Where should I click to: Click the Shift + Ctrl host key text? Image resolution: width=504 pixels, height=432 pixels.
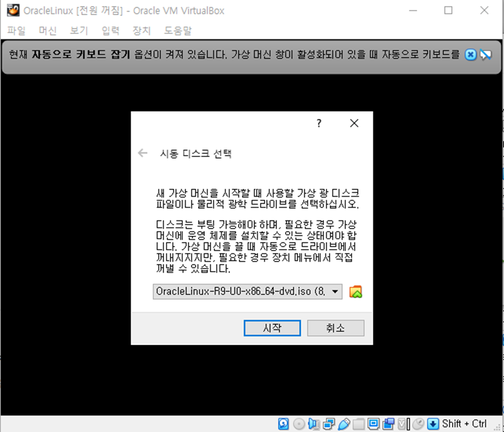464,424
